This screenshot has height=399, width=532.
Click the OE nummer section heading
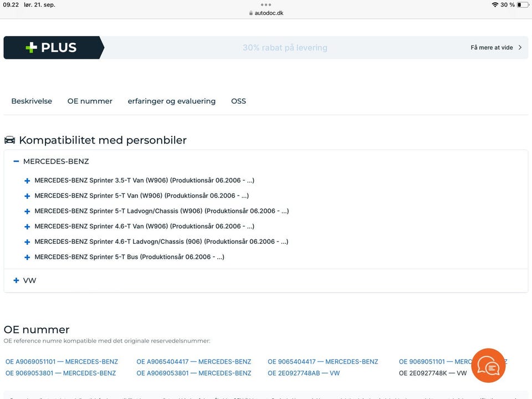click(x=37, y=329)
